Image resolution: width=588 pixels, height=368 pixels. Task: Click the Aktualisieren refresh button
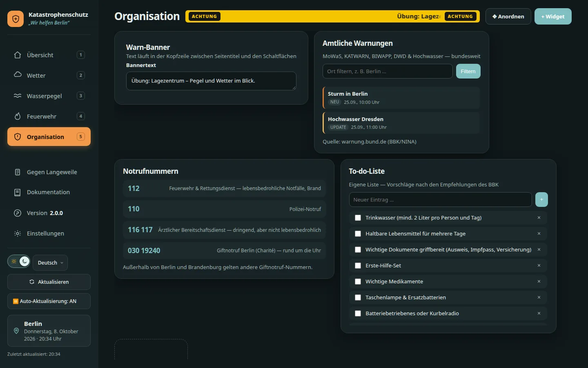pyautogui.click(x=49, y=282)
